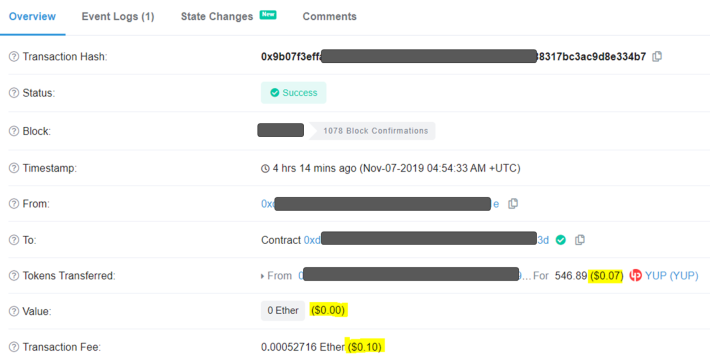The height and width of the screenshot is (363, 710).
Task: Click the Timestamp help question icon
Action: tap(14, 168)
